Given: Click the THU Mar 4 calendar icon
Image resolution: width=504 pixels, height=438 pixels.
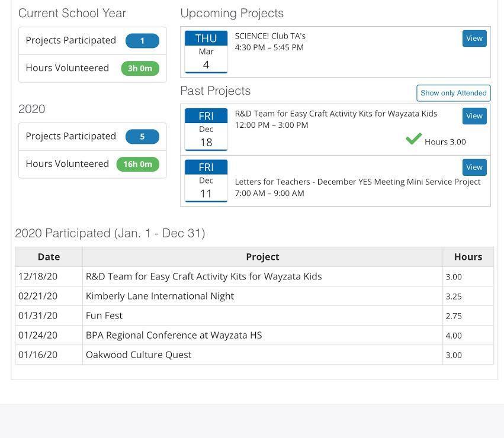Looking at the screenshot, I should [206, 51].
